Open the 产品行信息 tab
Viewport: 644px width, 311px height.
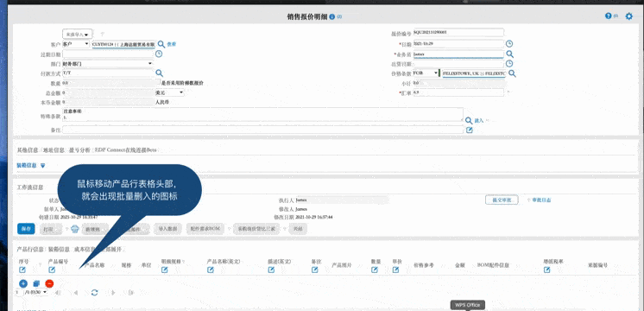click(31, 249)
